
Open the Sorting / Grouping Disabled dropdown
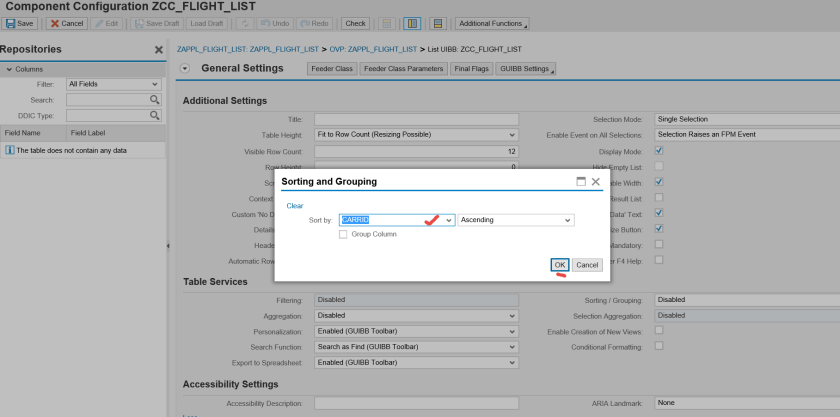(747, 300)
